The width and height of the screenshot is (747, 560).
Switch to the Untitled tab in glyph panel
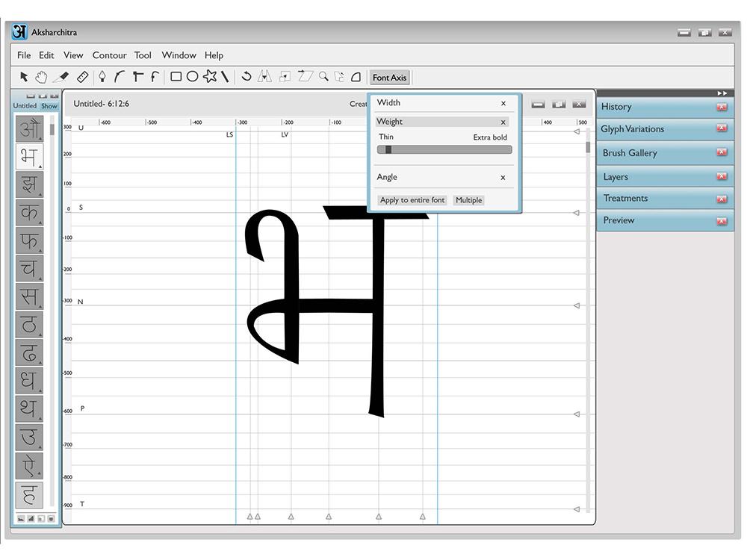25,106
